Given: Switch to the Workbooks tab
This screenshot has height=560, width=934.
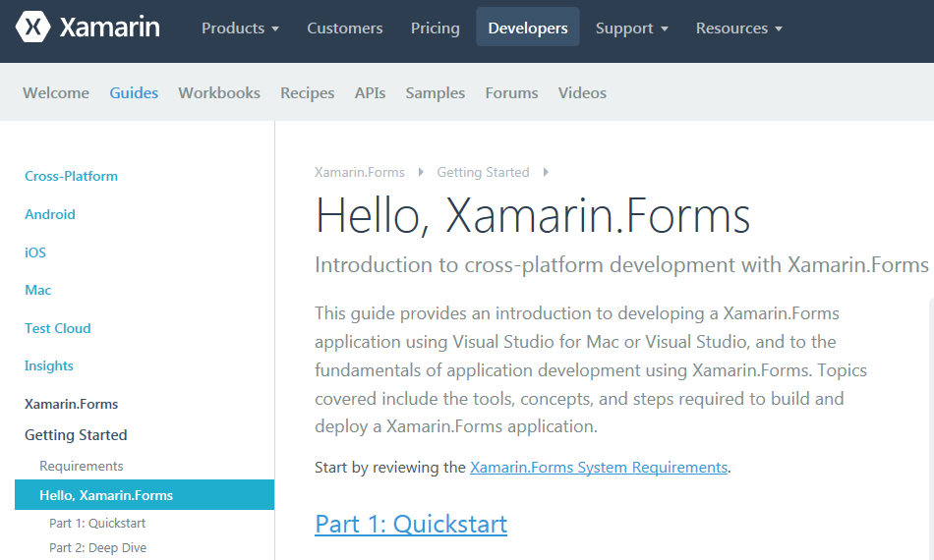Looking at the screenshot, I should (x=219, y=93).
